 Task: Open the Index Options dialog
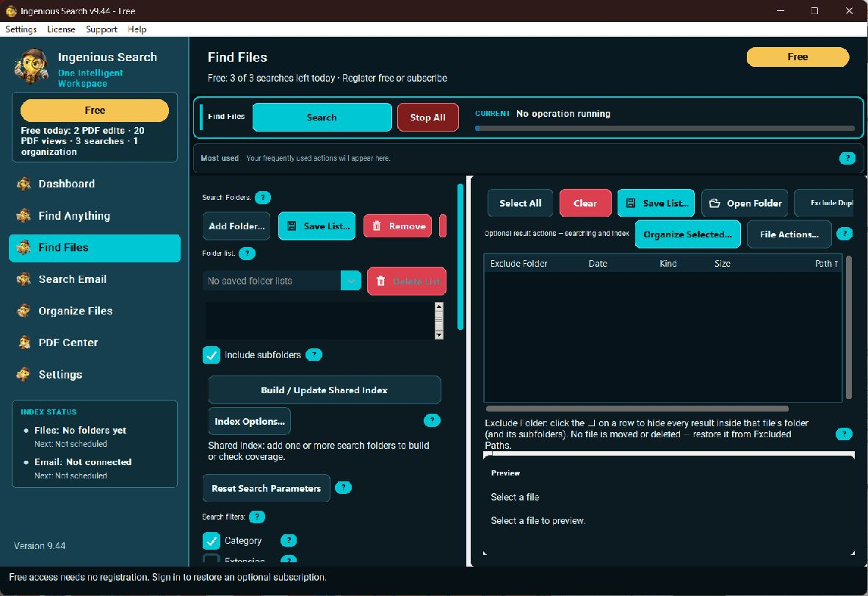click(x=250, y=422)
